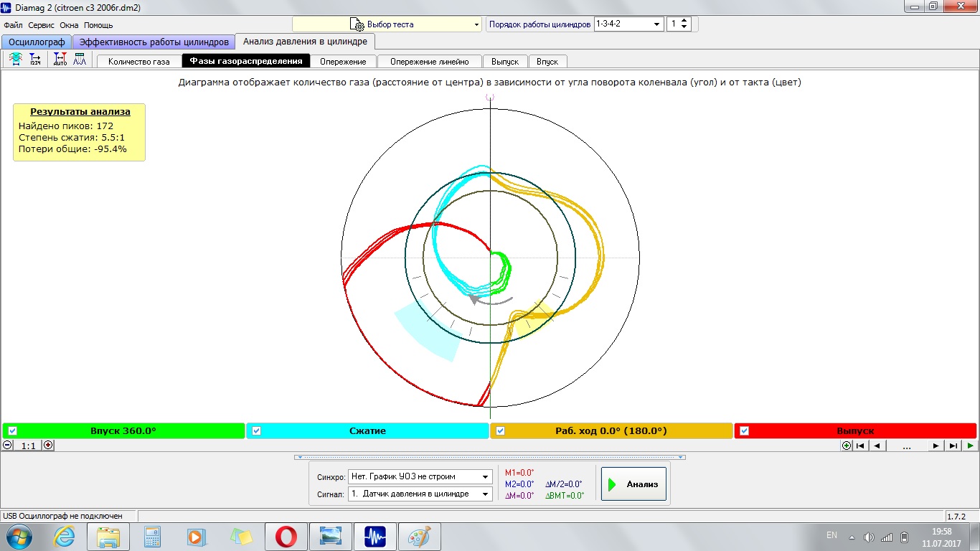Open the Опережение линейно sub-tab
980x551 pixels.
pyautogui.click(x=430, y=61)
